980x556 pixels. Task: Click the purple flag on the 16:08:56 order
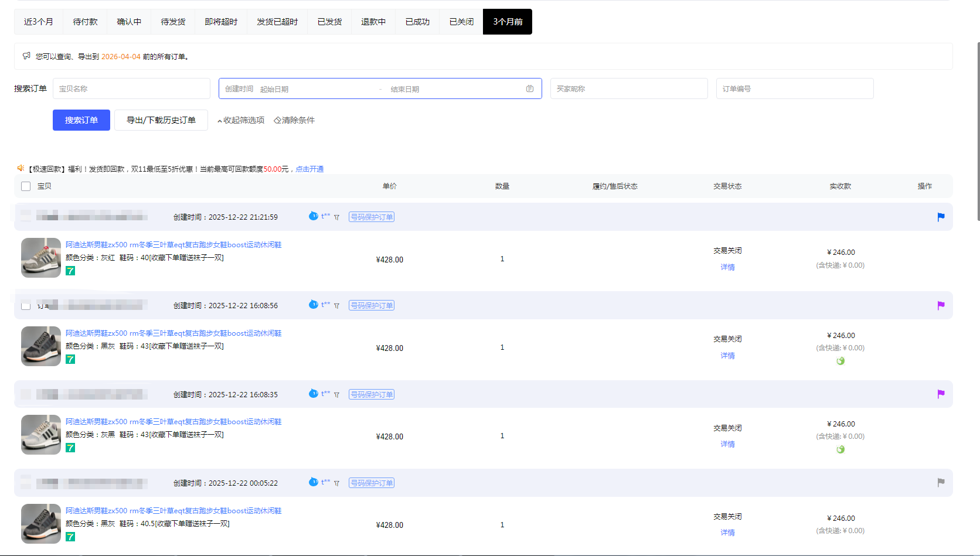pyautogui.click(x=941, y=306)
